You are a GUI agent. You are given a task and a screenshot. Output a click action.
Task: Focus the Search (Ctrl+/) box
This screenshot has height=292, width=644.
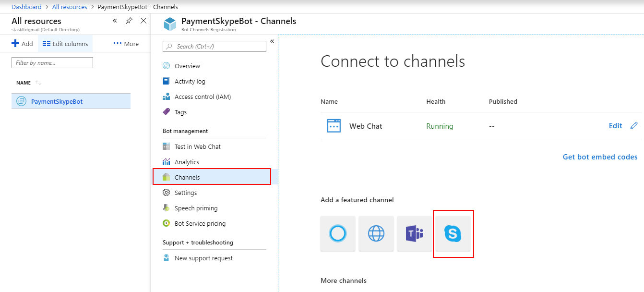(215, 47)
